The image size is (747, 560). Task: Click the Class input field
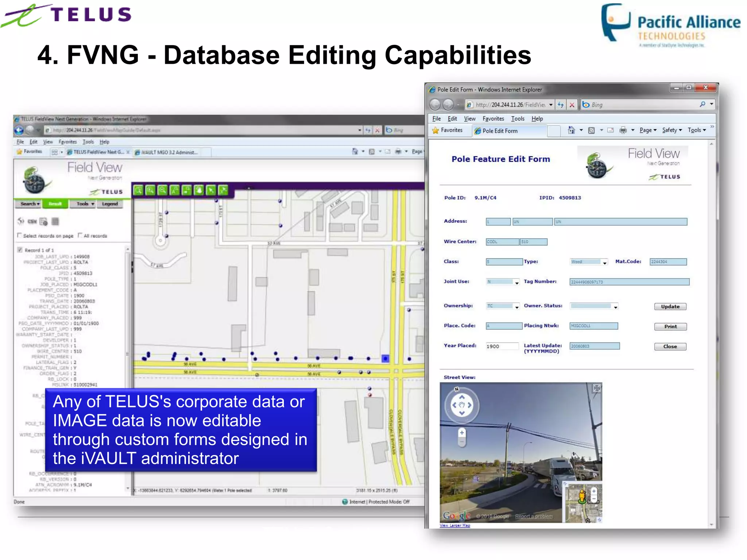click(504, 262)
